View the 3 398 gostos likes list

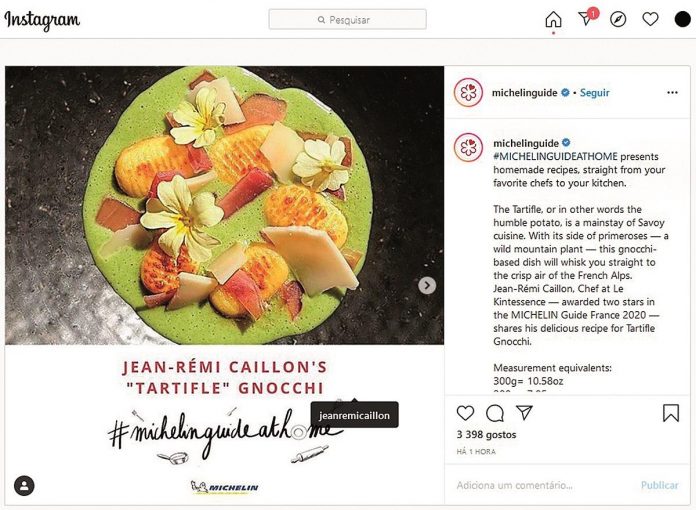pos(486,435)
